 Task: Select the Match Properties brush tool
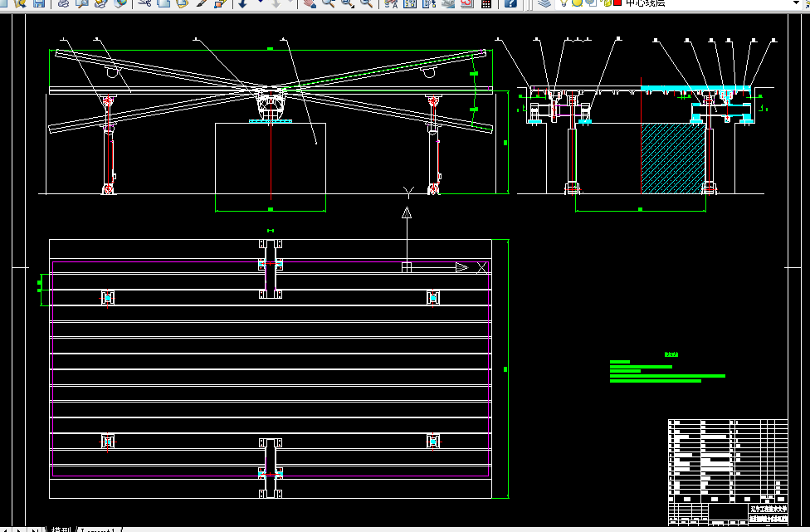[x=201, y=3]
